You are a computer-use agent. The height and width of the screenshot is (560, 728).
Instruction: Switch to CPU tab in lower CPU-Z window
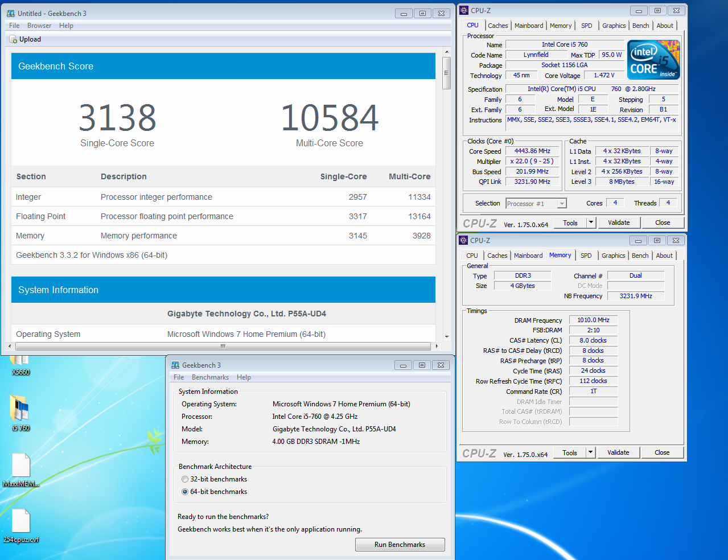[472, 256]
